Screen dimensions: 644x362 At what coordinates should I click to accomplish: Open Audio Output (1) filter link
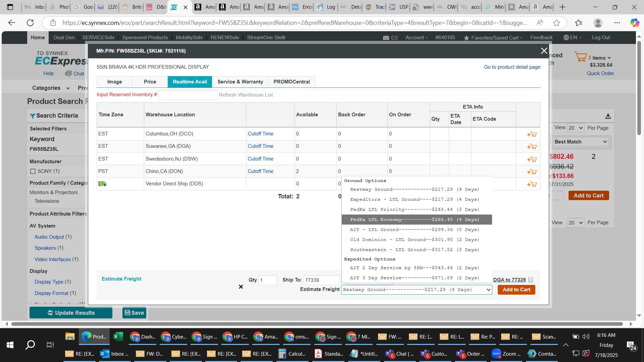pos(53,237)
